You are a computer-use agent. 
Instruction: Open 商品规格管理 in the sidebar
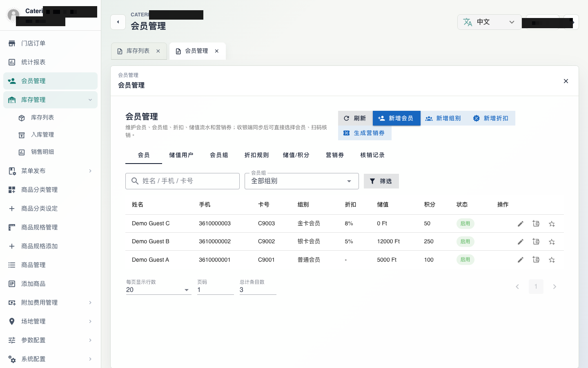50,227
